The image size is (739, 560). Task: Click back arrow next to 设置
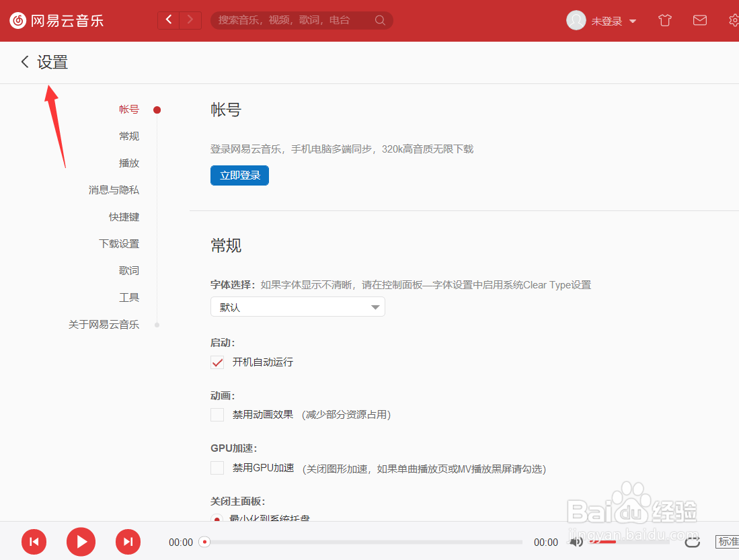[x=24, y=62]
